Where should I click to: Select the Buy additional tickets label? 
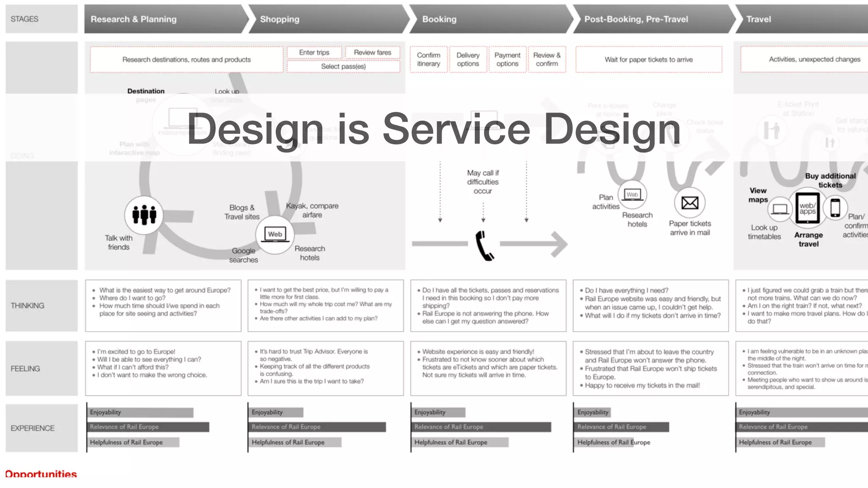pos(830,180)
